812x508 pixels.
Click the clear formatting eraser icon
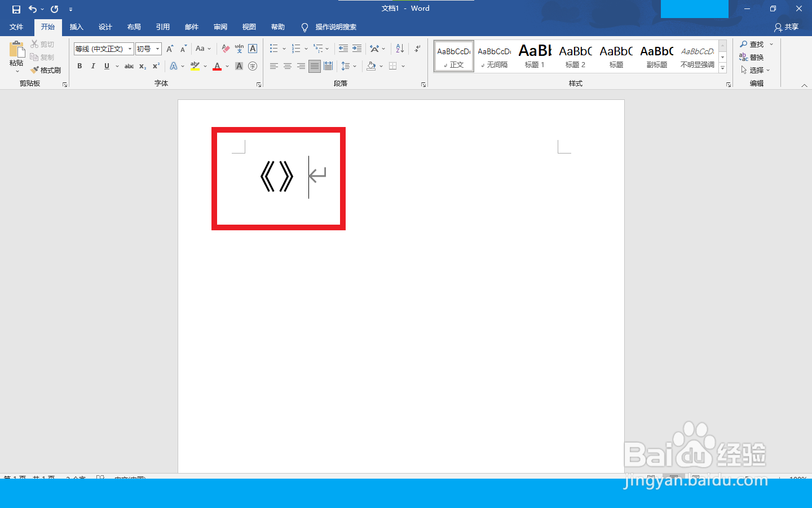(x=226, y=49)
